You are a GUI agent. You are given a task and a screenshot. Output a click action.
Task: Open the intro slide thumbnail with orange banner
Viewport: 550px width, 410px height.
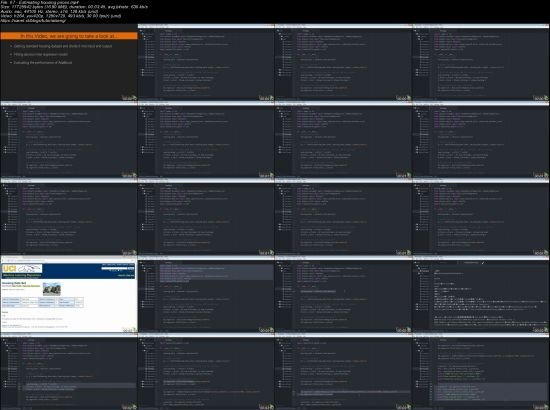(x=69, y=62)
